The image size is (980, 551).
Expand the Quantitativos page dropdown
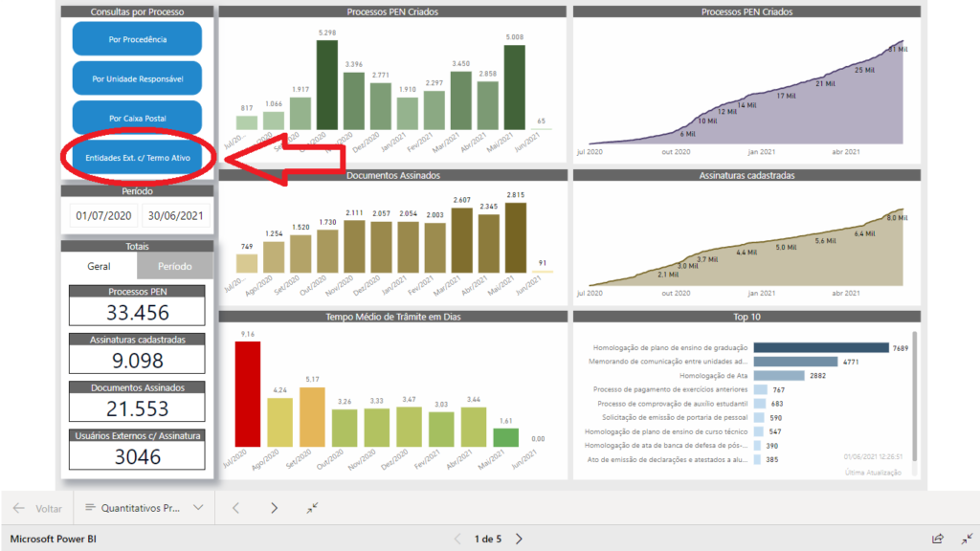click(198, 508)
